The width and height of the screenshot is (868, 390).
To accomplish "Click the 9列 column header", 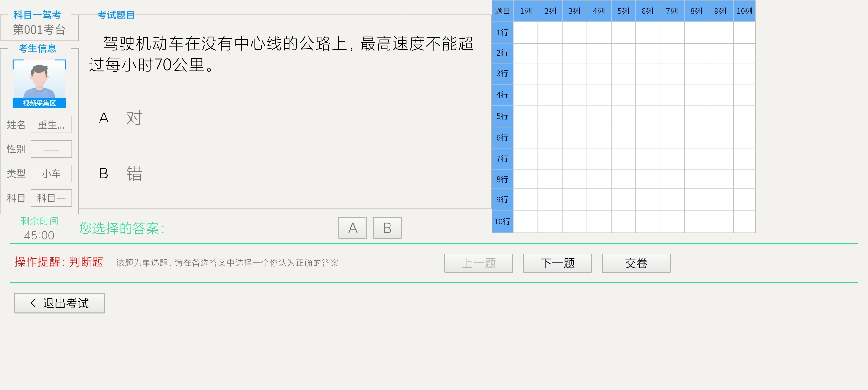I will 721,11.
